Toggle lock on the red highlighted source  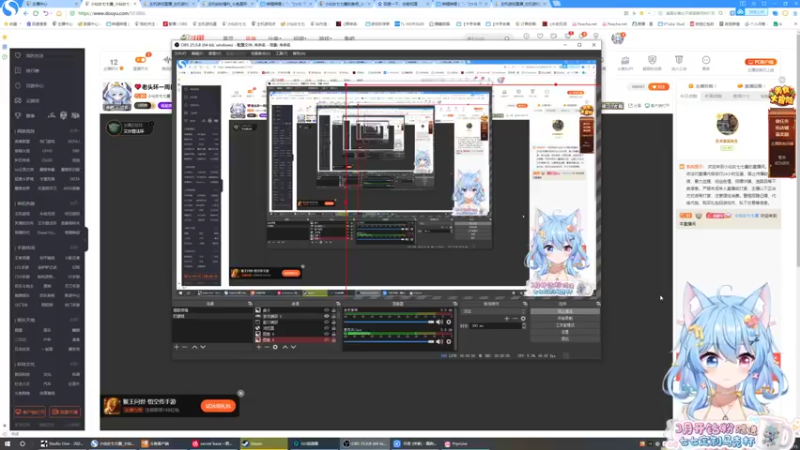[334, 340]
